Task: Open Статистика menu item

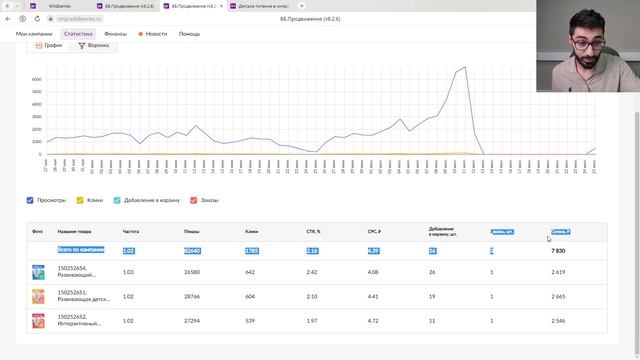Action: [78, 34]
